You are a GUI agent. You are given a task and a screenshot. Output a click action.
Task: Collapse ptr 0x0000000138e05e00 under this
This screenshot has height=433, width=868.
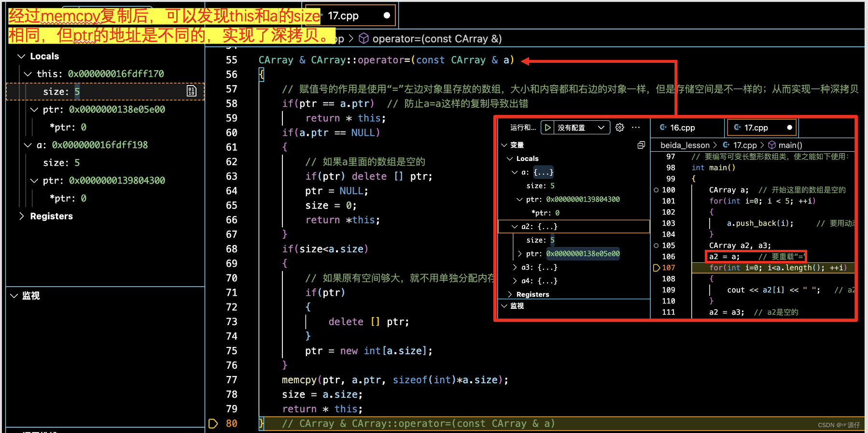[x=34, y=110]
